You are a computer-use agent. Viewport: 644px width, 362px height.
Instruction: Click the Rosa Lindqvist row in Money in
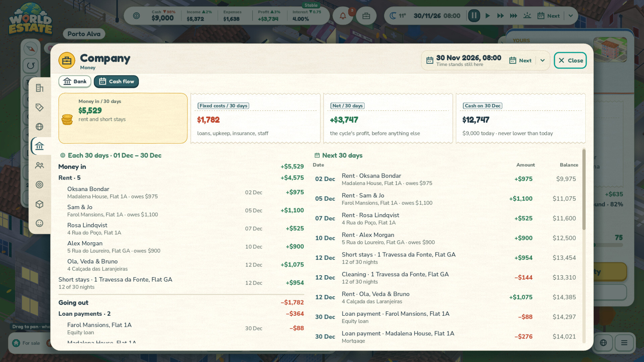(181, 229)
